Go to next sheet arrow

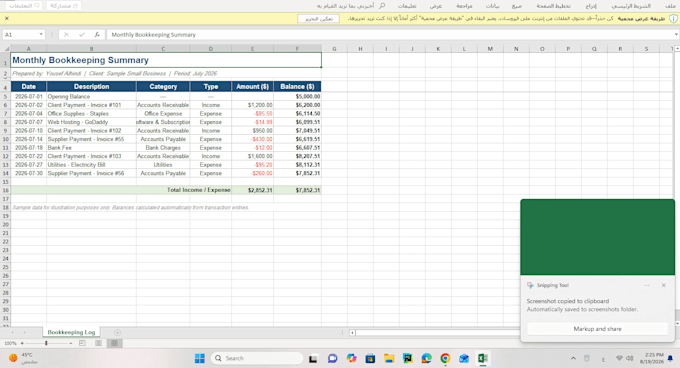click(24, 332)
